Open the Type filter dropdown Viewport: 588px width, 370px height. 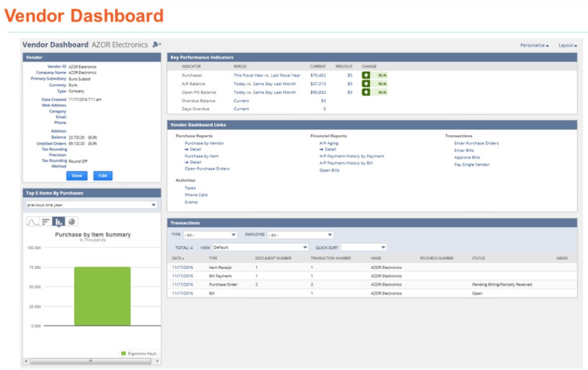(210, 235)
